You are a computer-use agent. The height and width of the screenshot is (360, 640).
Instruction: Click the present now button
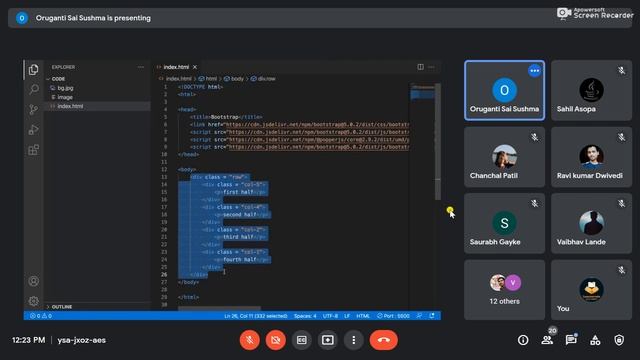328,340
